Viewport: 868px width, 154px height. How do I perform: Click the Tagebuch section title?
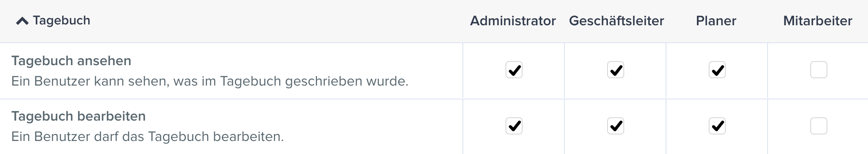coord(61,20)
